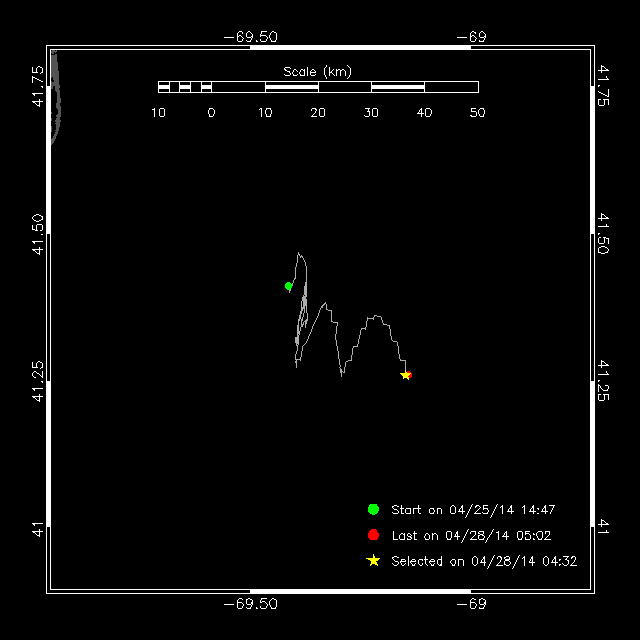
Task: Click the 0 label under the scale bar
Action: [211, 113]
